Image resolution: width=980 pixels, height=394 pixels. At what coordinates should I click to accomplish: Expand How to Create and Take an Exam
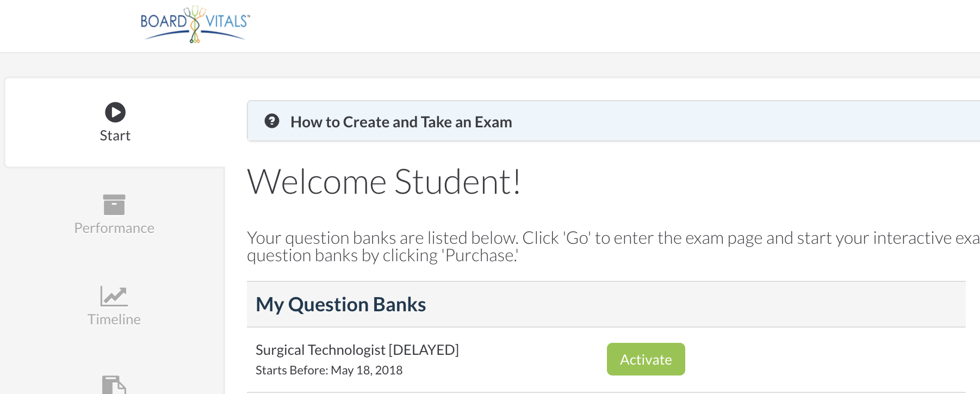coord(401,122)
